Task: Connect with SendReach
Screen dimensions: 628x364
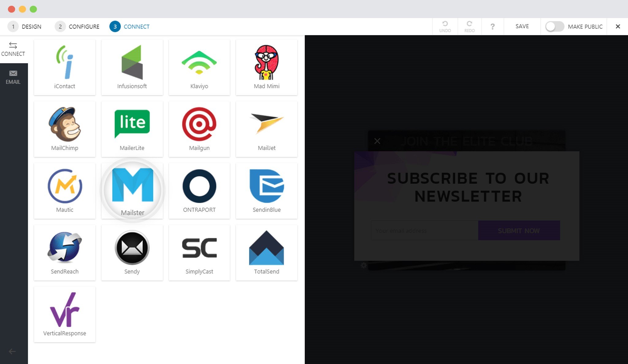Action: [x=65, y=253]
